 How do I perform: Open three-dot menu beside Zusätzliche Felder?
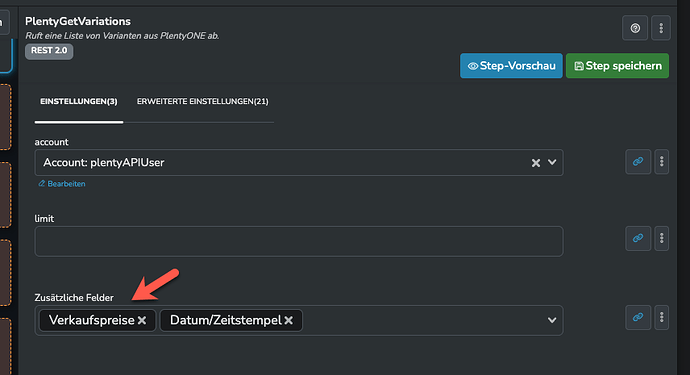661,317
